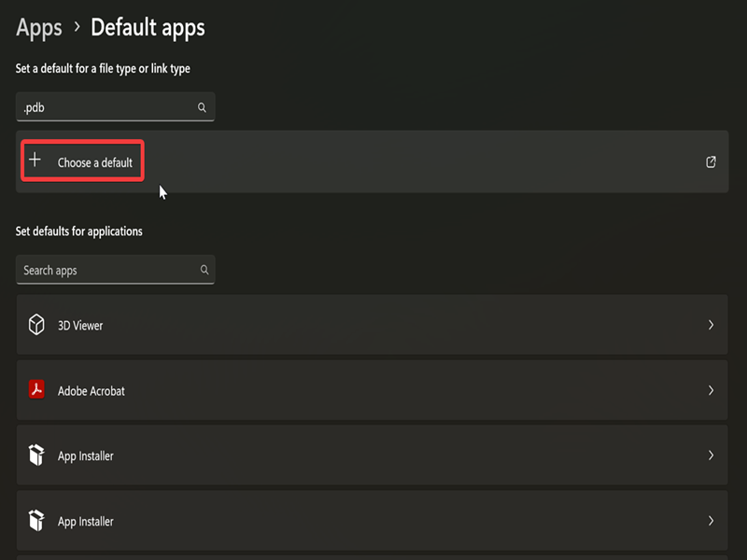
Task: Open the lower App Installer row chevron
Action: [x=711, y=521]
